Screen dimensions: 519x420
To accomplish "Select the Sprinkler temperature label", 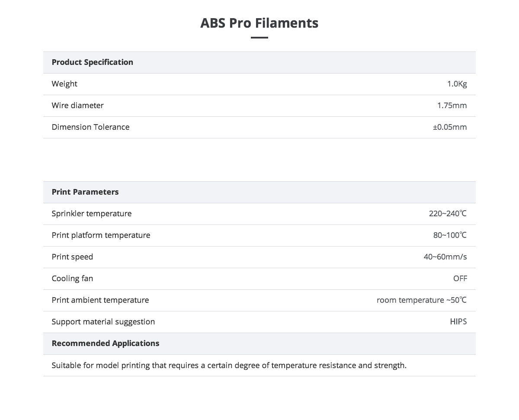I will click(92, 214).
